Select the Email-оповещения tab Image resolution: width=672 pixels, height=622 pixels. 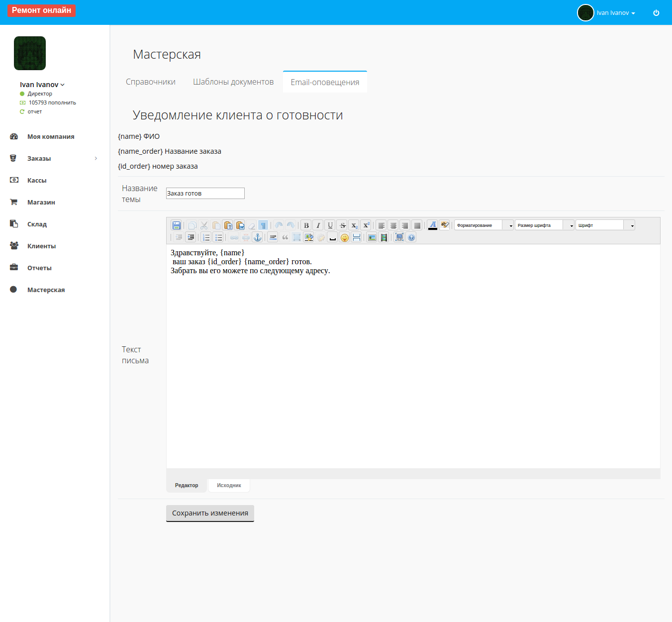[325, 82]
